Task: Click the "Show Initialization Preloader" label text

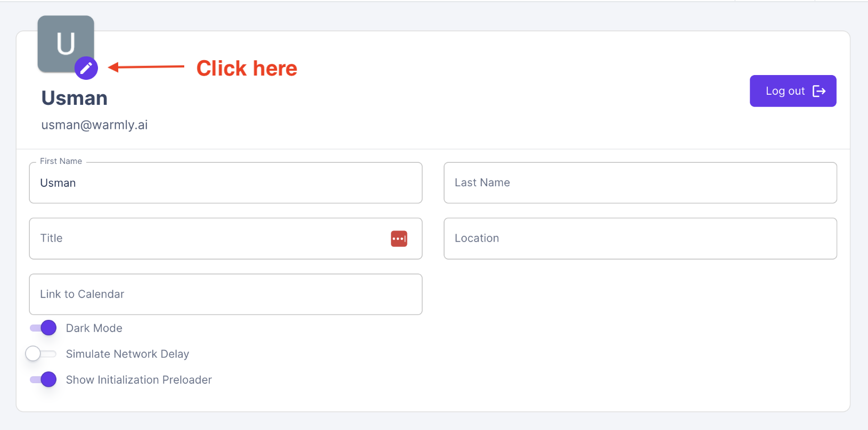Action: point(139,380)
